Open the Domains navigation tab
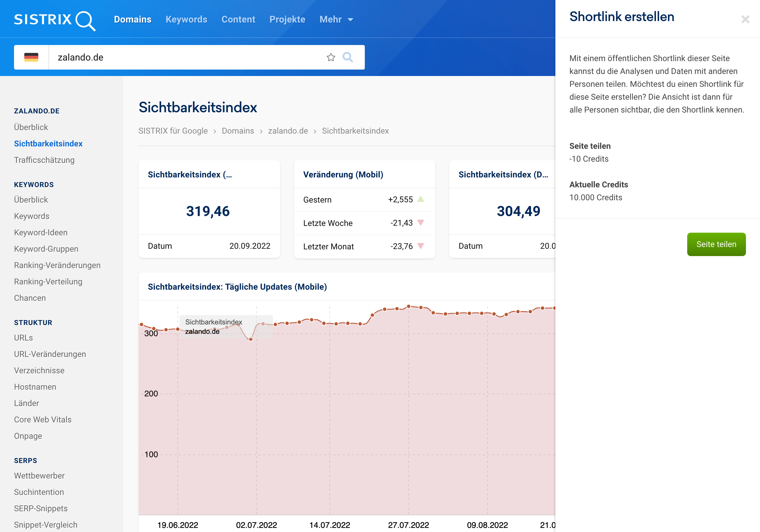The height and width of the screenshot is (532, 760). (x=133, y=20)
